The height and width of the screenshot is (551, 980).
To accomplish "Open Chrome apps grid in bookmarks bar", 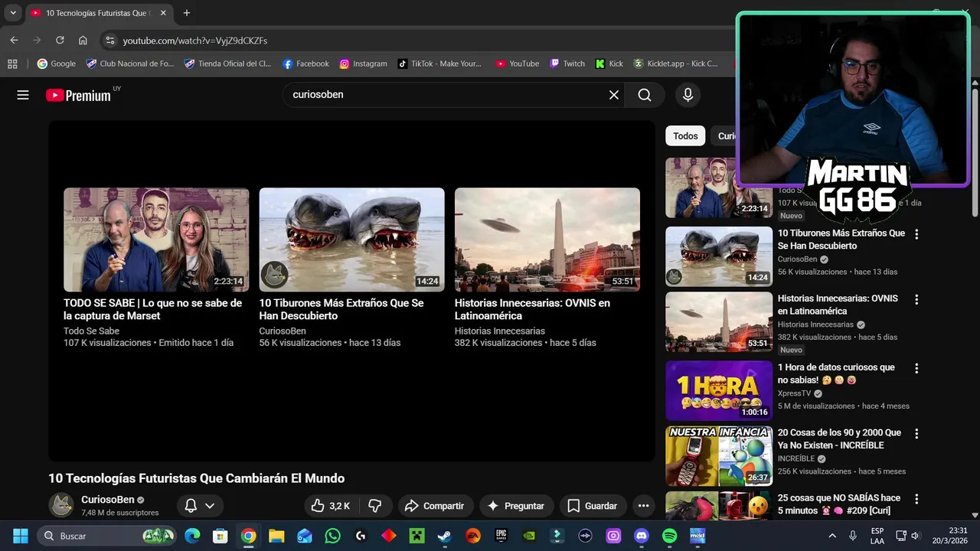I will pyautogui.click(x=12, y=64).
